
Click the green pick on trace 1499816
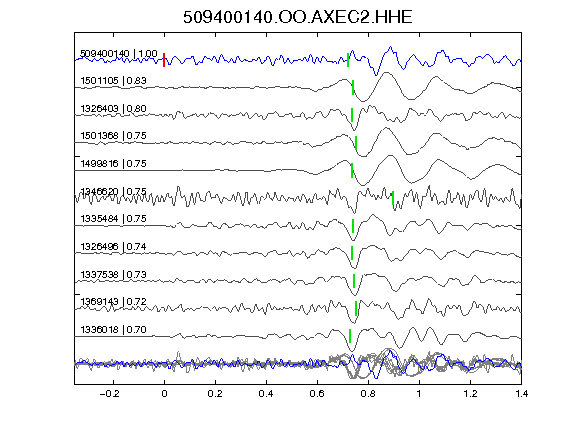coord(352,170)
